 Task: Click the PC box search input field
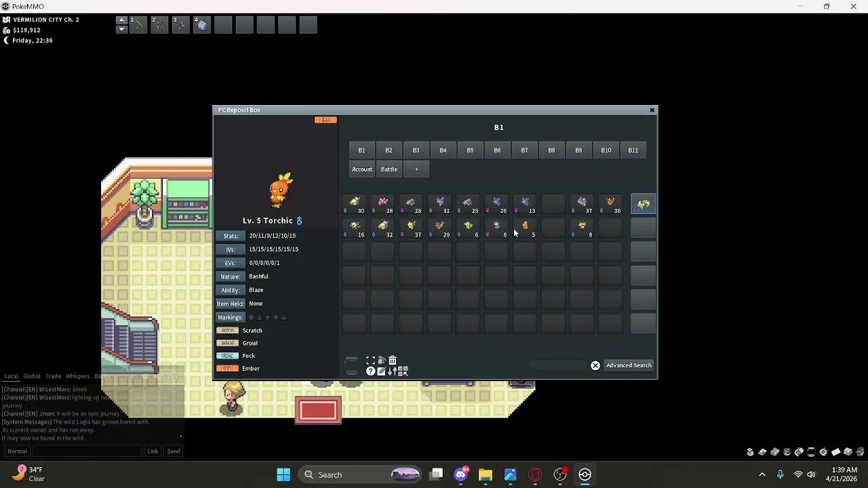[559, 365]
